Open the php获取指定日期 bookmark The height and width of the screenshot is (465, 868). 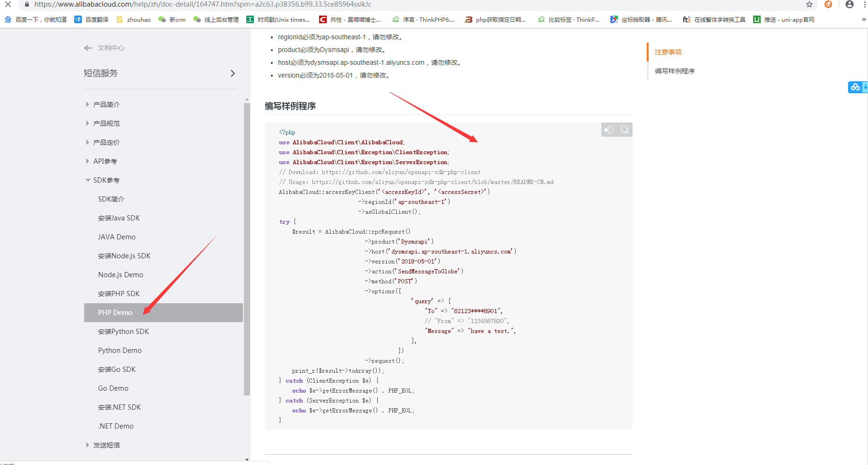(x=495, y=19)
